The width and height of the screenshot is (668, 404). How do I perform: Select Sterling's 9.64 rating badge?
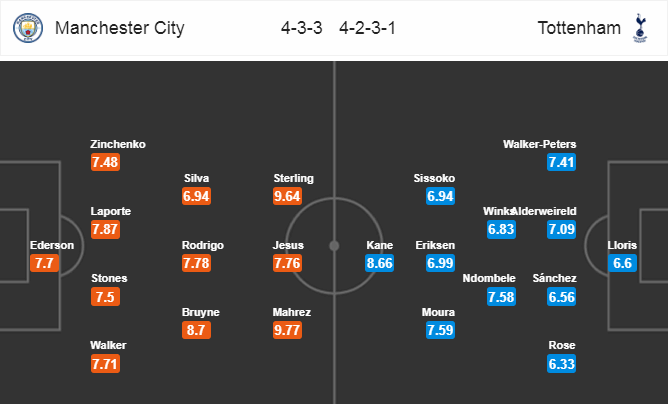point(287,196)
